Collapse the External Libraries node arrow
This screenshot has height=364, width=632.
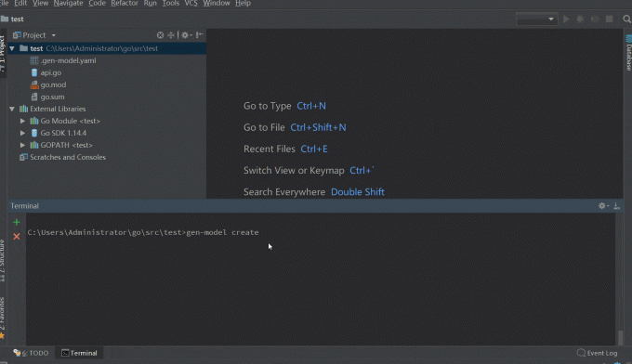tap(12, 110)
